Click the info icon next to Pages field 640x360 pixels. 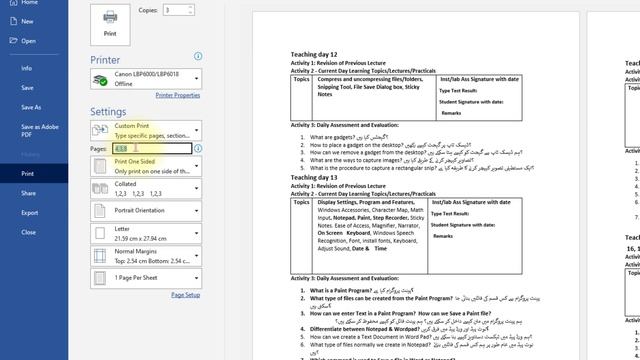coord(198,149)
